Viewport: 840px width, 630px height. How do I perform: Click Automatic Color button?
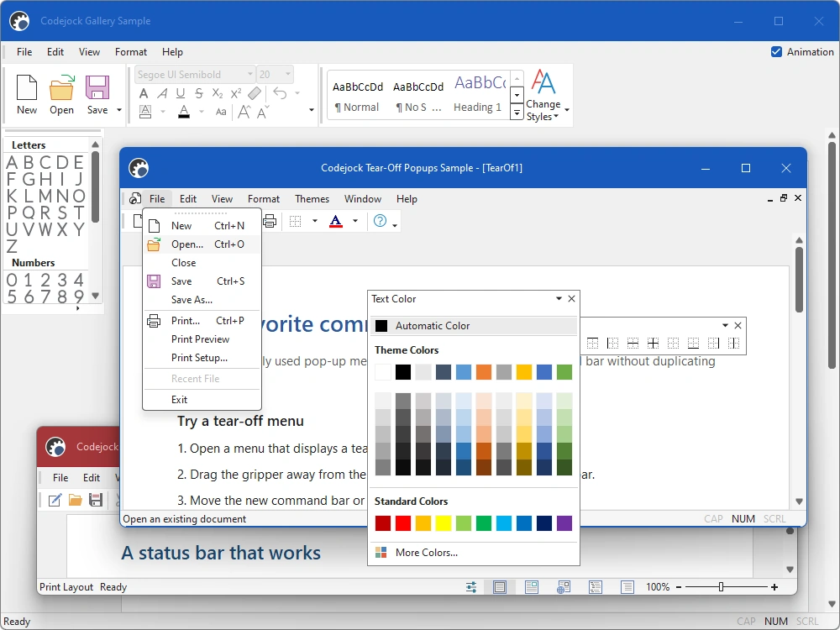pos(474,326)
